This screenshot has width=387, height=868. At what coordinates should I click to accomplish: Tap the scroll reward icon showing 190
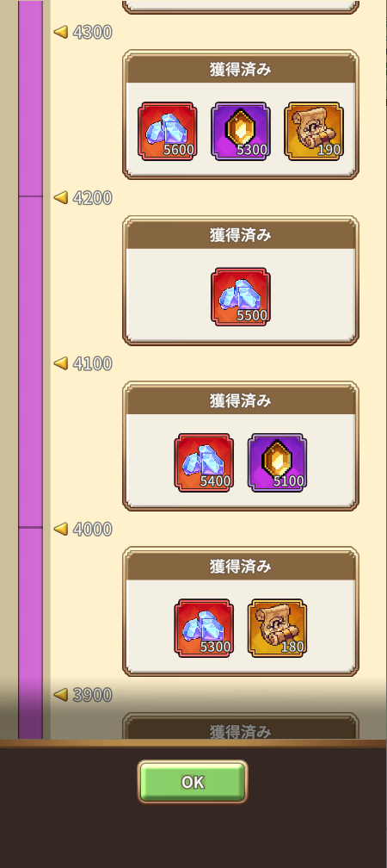[313, 131]
